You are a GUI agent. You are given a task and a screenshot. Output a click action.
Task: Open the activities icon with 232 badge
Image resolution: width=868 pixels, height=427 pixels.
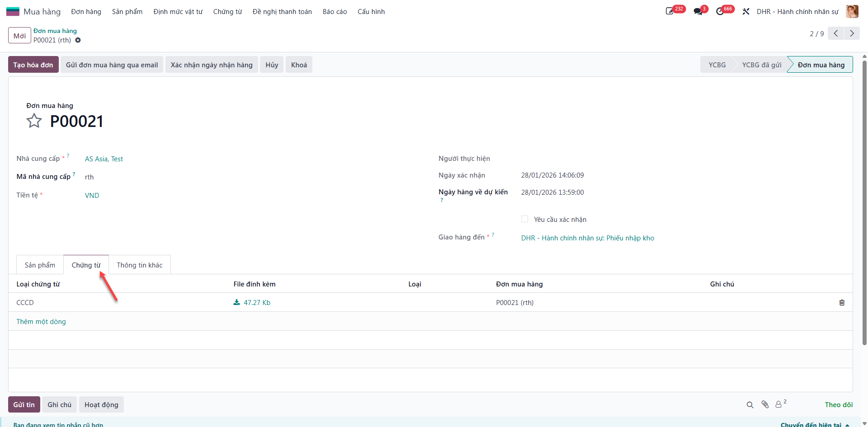click(670, 11)
